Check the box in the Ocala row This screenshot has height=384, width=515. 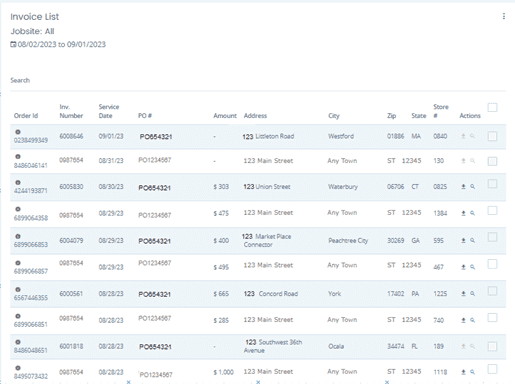tap(492, 346)
